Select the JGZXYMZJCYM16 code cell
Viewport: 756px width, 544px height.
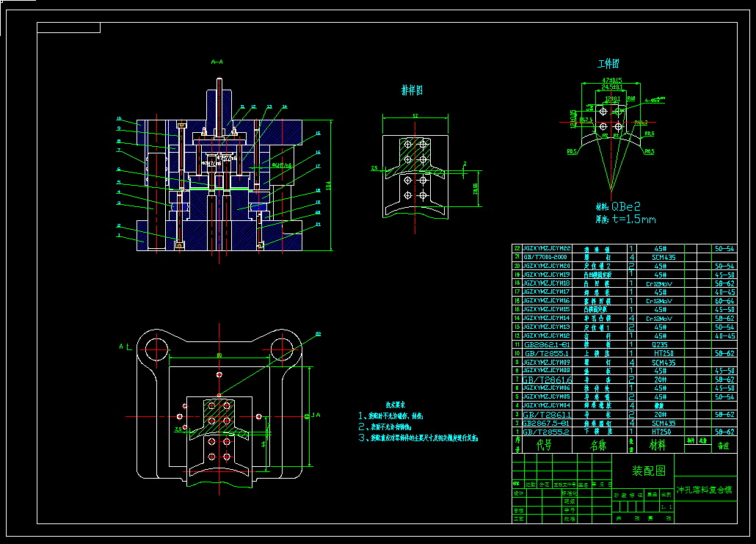547,300
